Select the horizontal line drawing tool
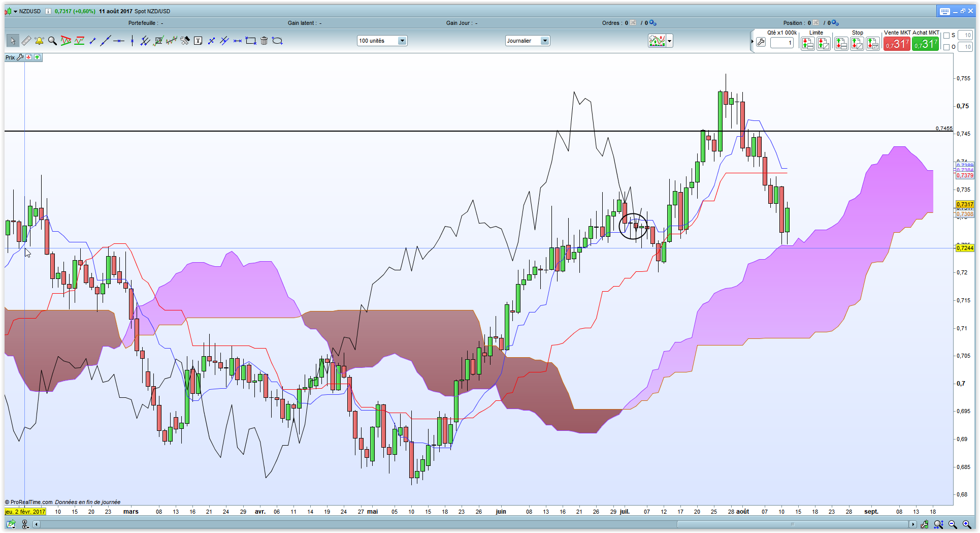 point(119,41)
